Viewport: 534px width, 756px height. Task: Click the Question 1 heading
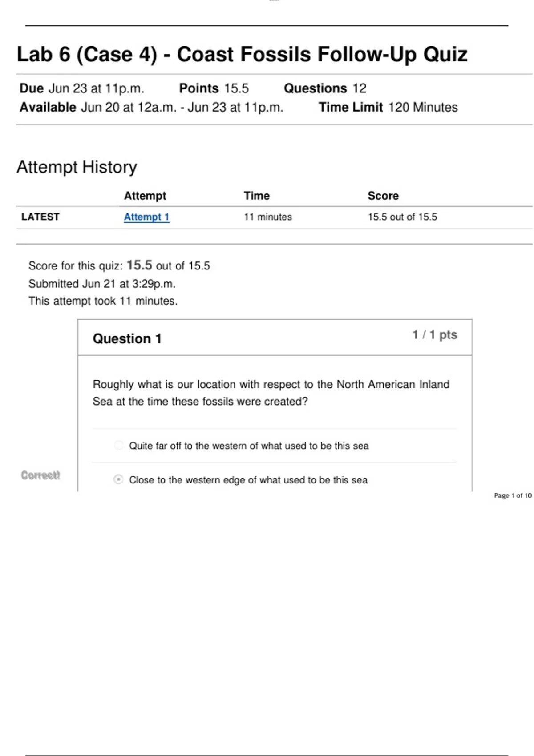click(x=127, y=339)
